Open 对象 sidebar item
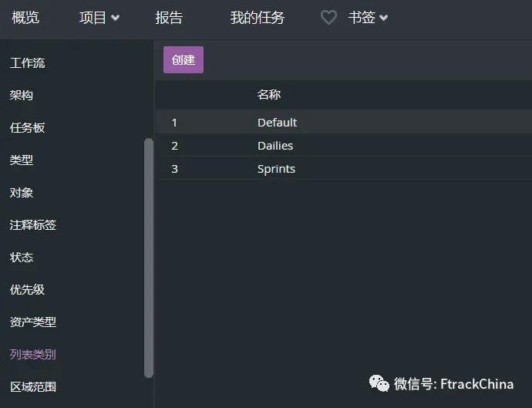Viewport: 532px width, 408px height. 22,193
